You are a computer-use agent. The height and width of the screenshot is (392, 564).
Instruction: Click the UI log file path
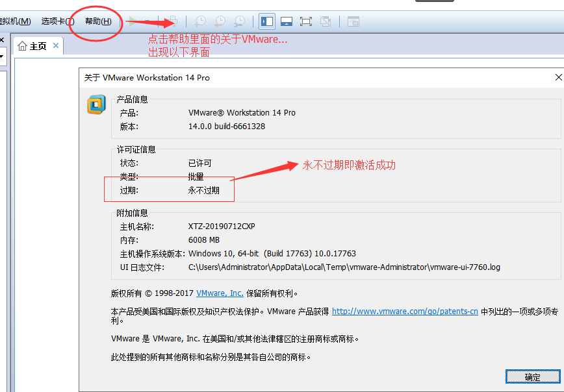pyautogui.click(x=344, y=267)
